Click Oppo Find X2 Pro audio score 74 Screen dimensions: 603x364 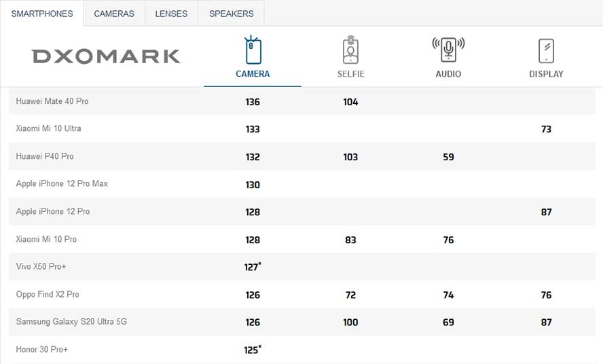click(448, 295)
